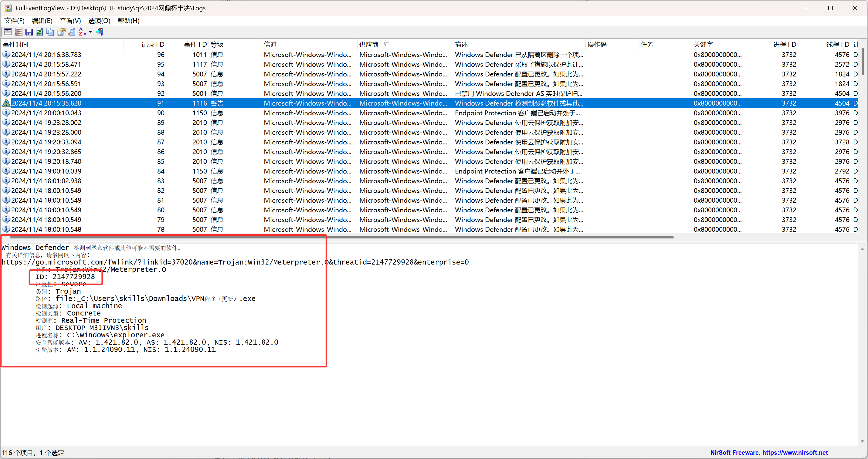Viewport: 868px width, 459px height.
Task: Click the A-Z sort icon
Action: (82, 32)
